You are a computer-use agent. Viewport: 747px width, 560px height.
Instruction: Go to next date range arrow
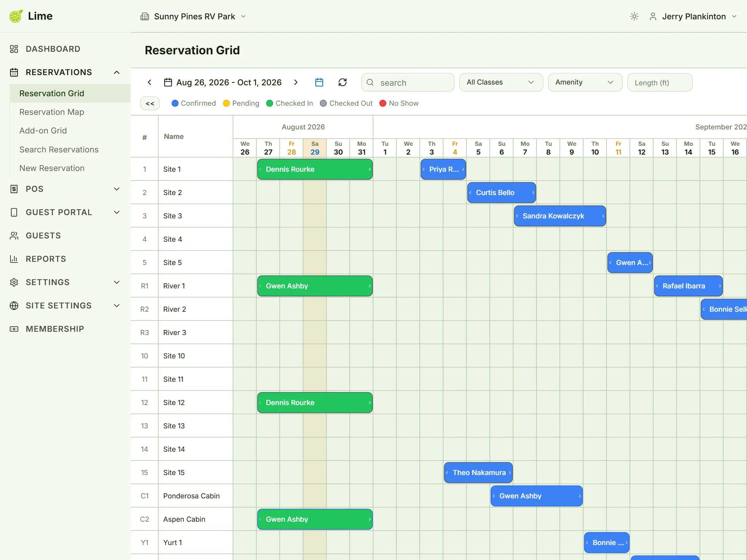(x=296, y=82)
